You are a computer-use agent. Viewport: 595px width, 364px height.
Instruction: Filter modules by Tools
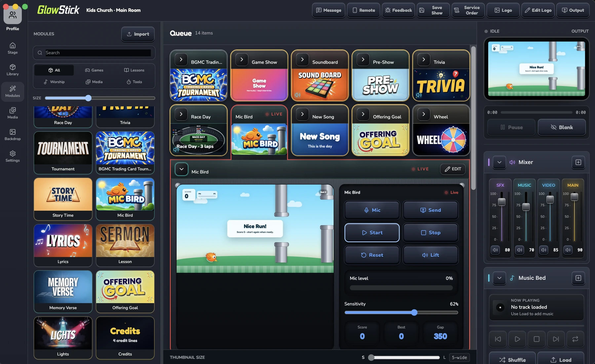click(x=134, y=82)
